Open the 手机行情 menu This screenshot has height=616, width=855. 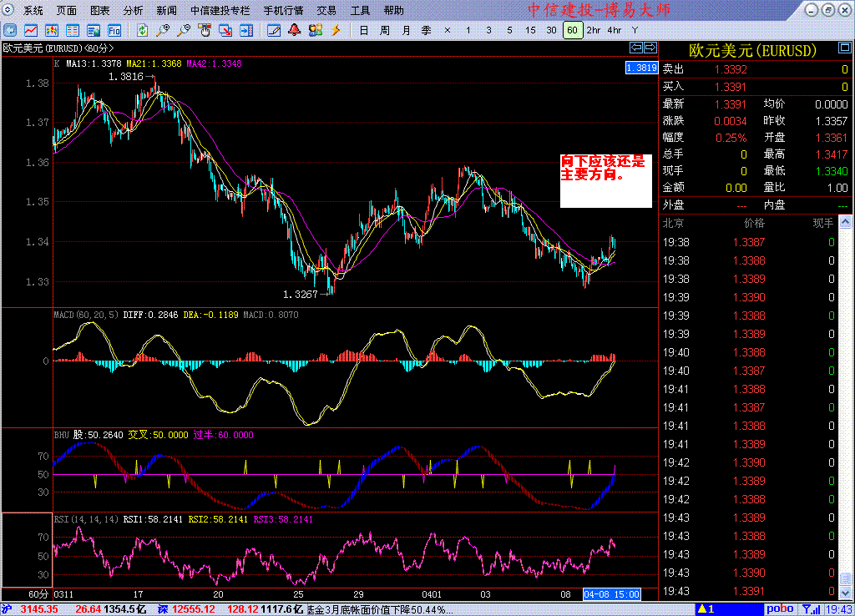[283, 10]
